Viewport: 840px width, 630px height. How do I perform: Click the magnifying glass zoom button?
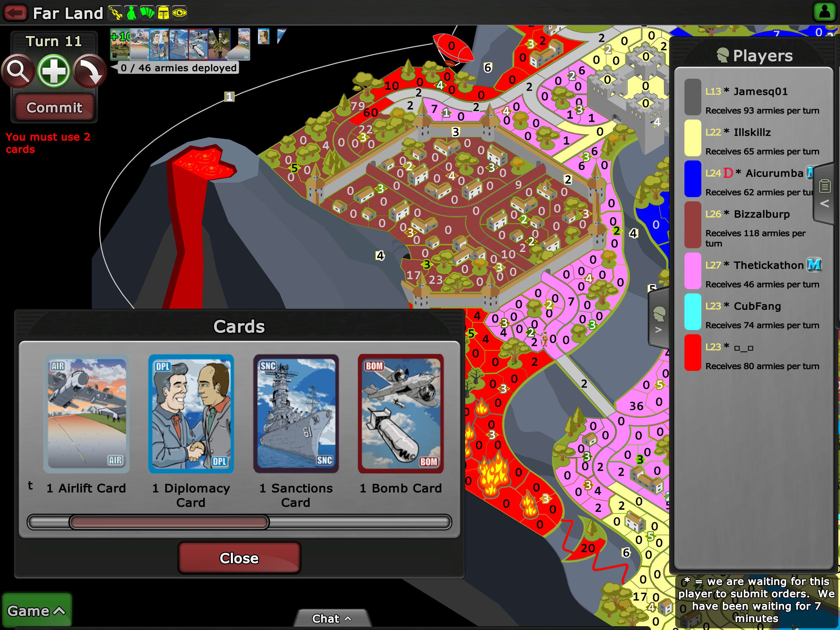pyautogui.click(x=18, y=71)
